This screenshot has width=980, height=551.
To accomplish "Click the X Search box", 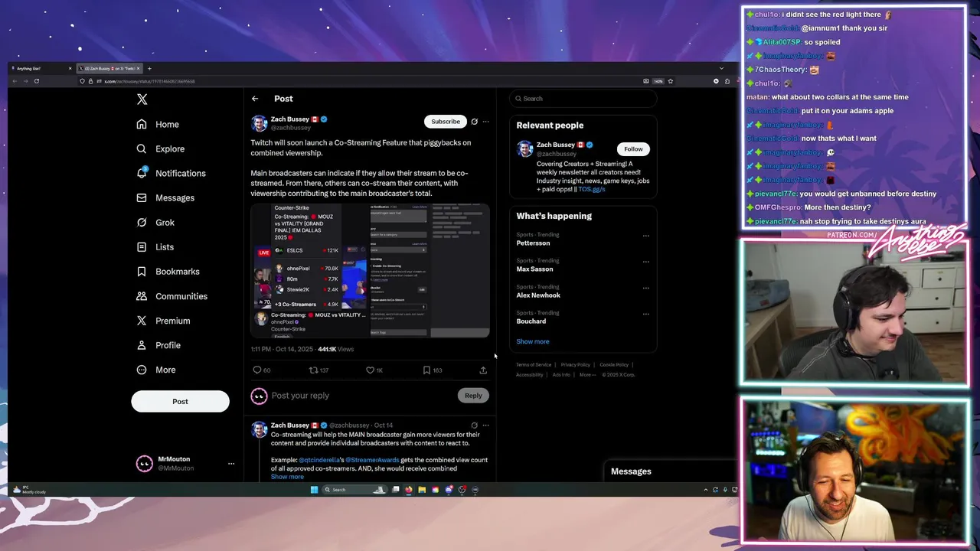I will tap(583, 99).
